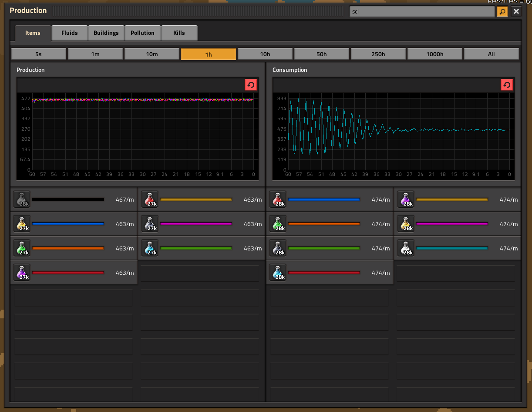Switch to the Kills tab

[179, 33]
